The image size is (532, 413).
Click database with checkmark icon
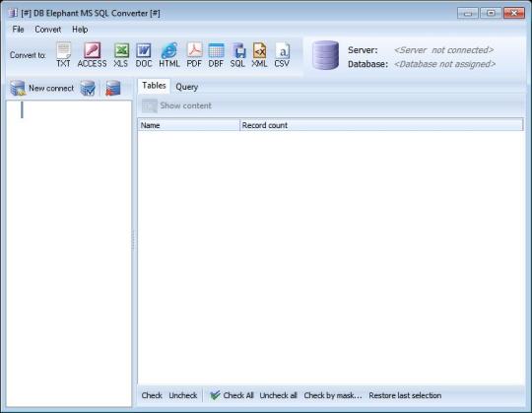tap(88, 88)
